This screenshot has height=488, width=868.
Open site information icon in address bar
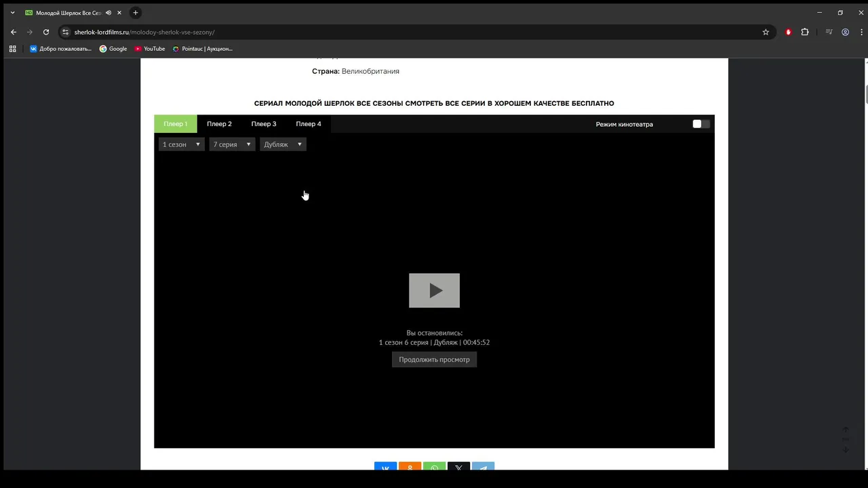(x=66, y=32)
